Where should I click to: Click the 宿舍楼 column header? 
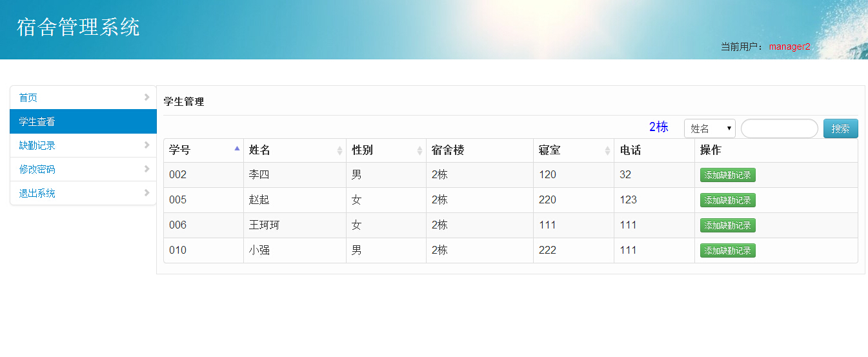[448, 150]
